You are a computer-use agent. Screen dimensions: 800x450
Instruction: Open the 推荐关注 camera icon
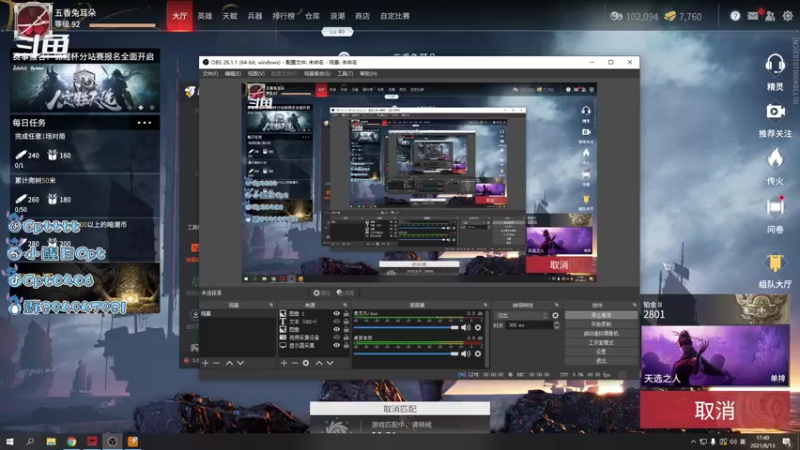(x=775, y=111)
